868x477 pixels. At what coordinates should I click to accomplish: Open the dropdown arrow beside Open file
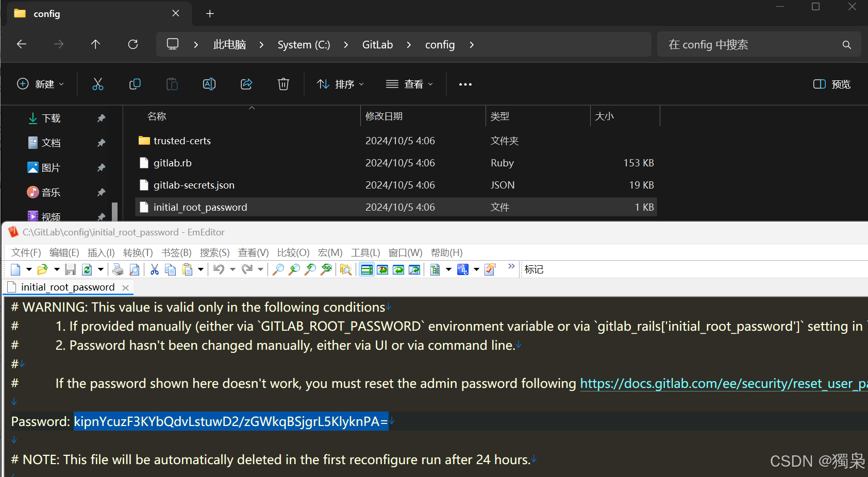(x=57, y=269)
